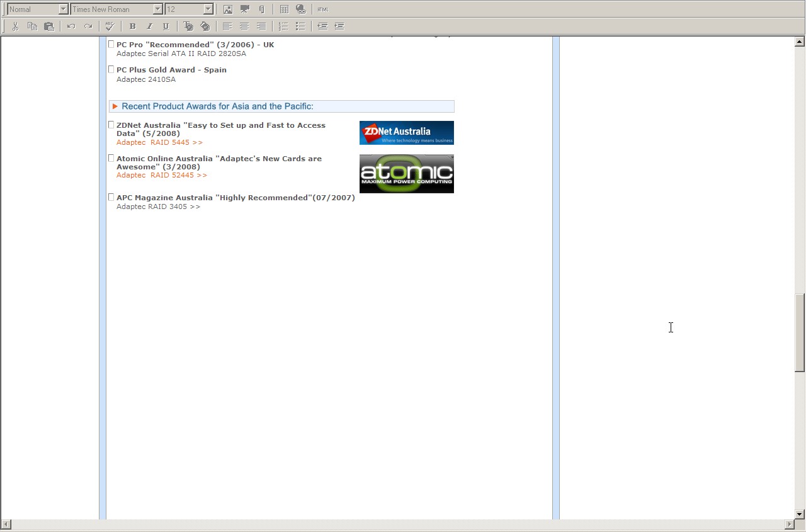Click the 'PC Pro "Recommended" (3/2006) - UK' title
Viewport: 806px width, 532px height.
(195, 45)
